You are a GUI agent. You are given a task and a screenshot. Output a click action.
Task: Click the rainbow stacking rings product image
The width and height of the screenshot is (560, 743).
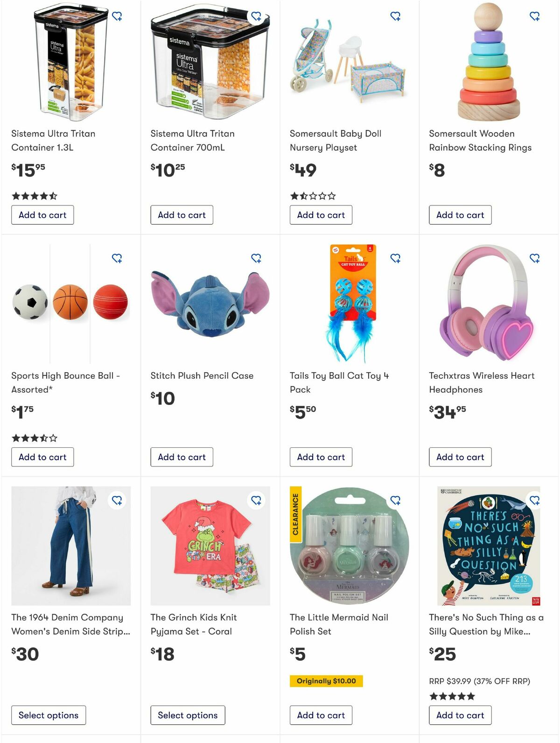point(488,61)
